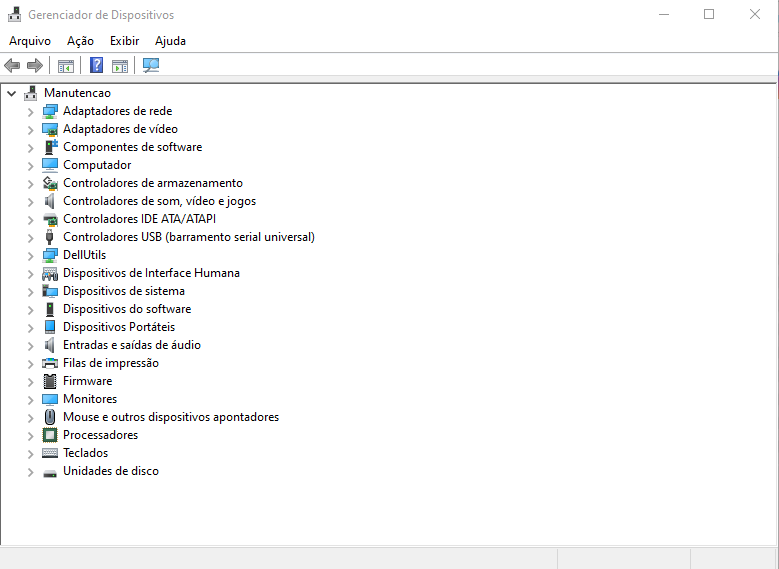Select Controladores de som, vídeo e jogos
The width and height of the screenshot is (779, 569).
(159, 201)
